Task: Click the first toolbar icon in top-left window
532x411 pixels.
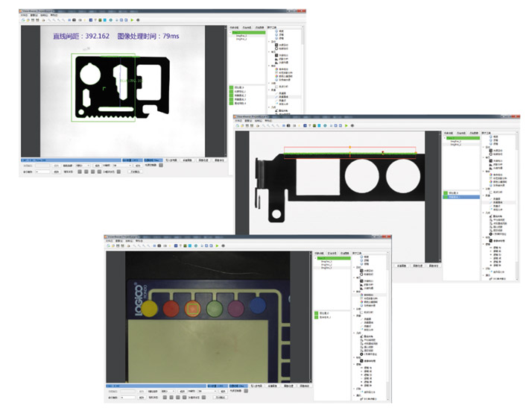Action: click(24, 20)
